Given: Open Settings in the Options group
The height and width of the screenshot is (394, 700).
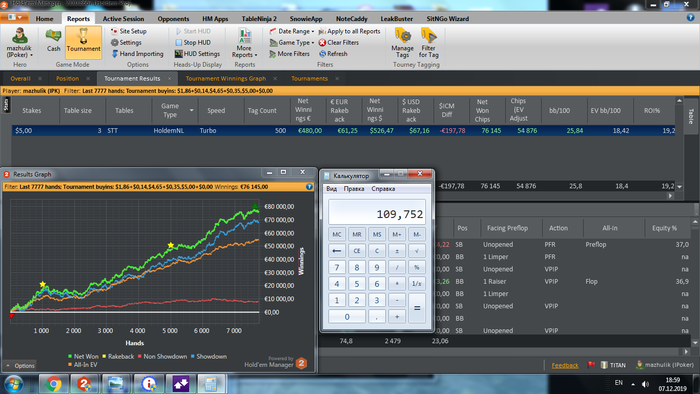Looking at the screenshot, I should click(126, 42).
